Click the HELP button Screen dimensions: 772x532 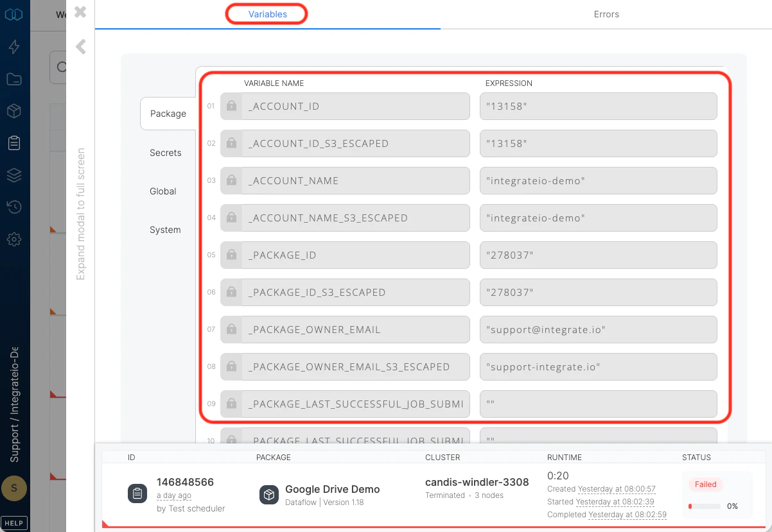click(14, 522)
